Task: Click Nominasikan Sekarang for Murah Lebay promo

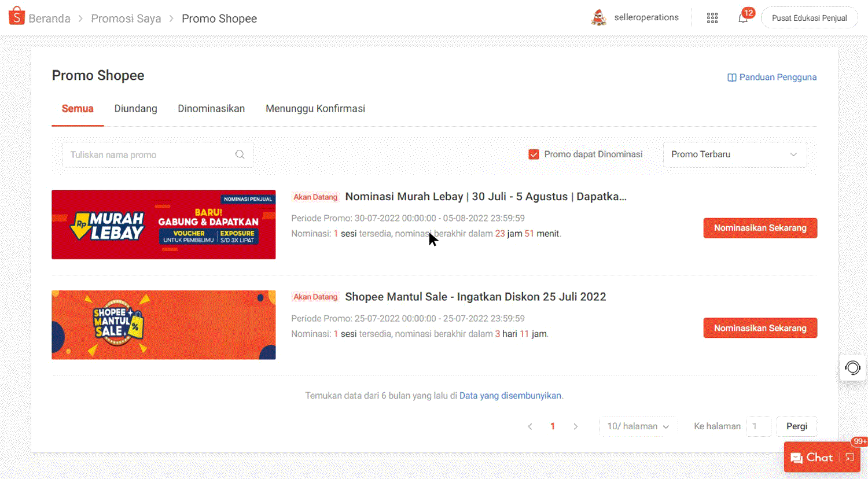Action: pyautogui.click(x=760, y=228)
